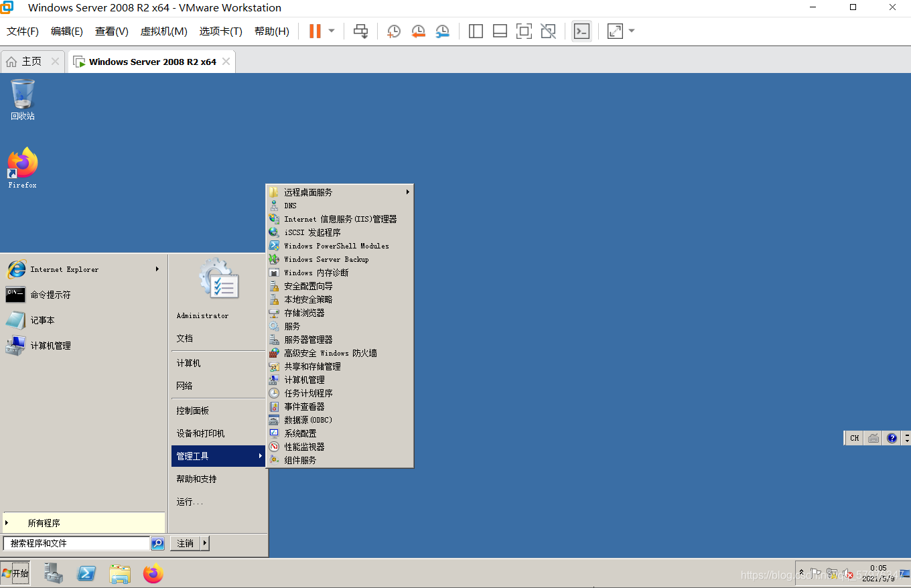Open the 查看(V) menu
Screen dimensions: 911x588
click(x=111, y=31)
